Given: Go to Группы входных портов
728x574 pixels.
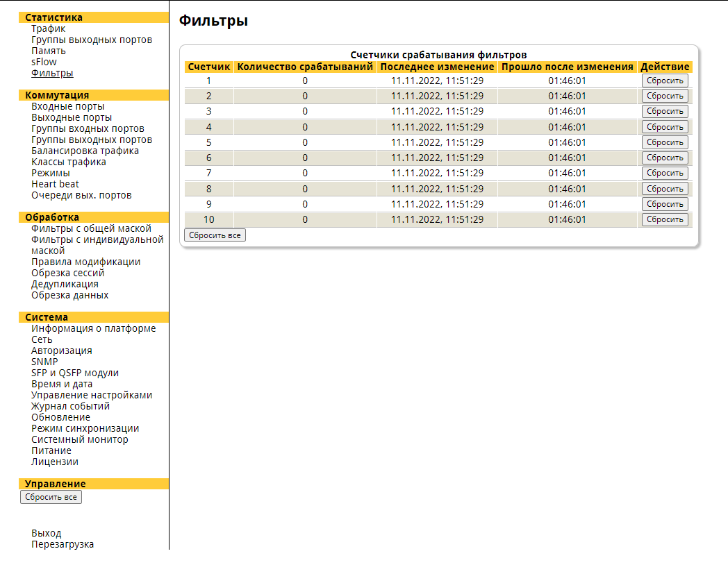Looking at the screenshot, I should pyautogui.click(x=88, y=128).
